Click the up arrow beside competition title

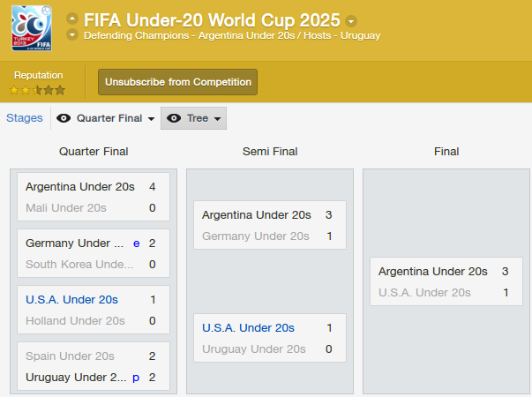[72, 19]
